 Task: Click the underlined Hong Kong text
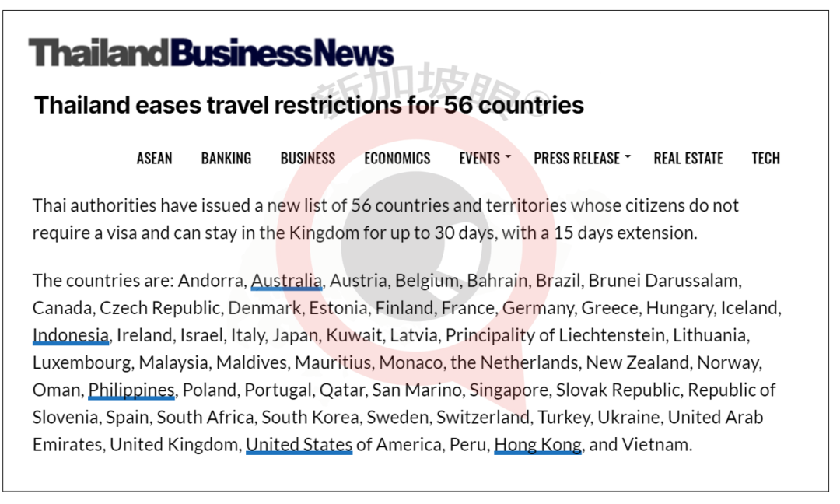point(537,445)
